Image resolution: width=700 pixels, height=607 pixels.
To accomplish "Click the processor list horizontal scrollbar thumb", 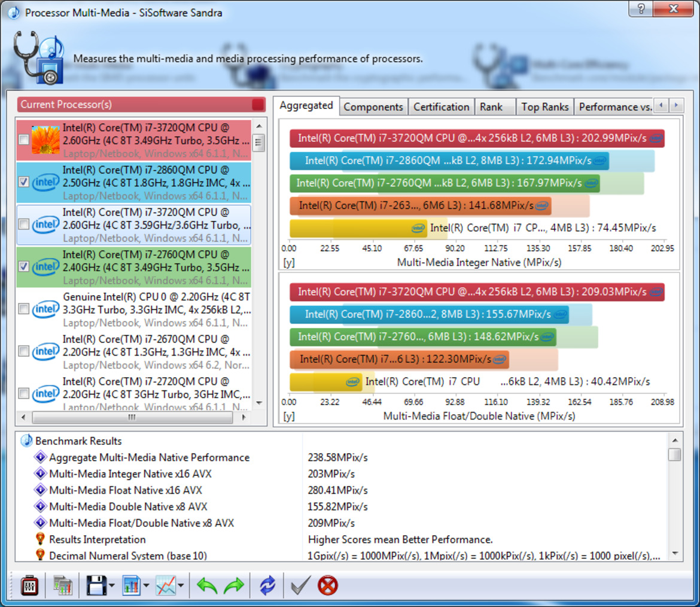I will (x=132, y=417).
